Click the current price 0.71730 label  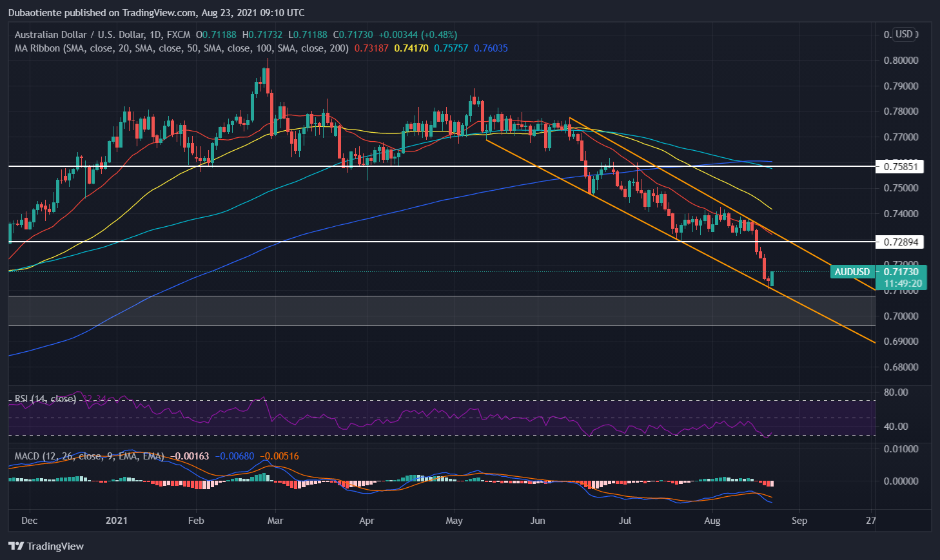[x=901, y=272]
